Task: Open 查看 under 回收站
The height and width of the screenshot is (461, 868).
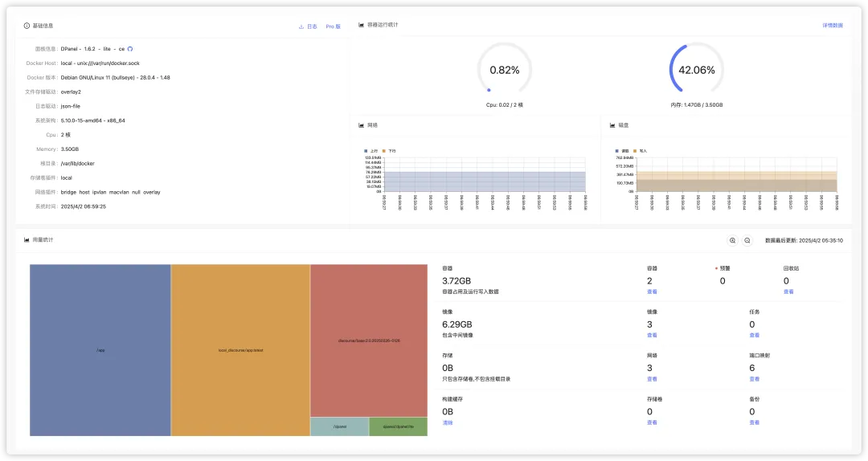Action: 788,292
